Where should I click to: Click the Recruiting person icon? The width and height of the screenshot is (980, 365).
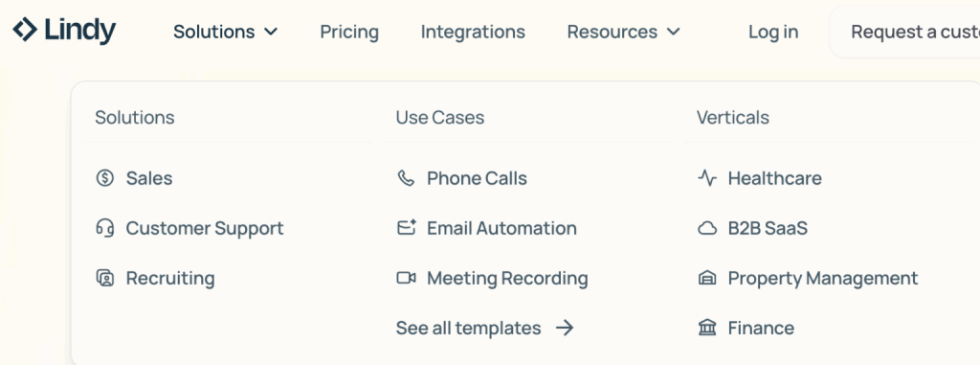click(105, 278)
